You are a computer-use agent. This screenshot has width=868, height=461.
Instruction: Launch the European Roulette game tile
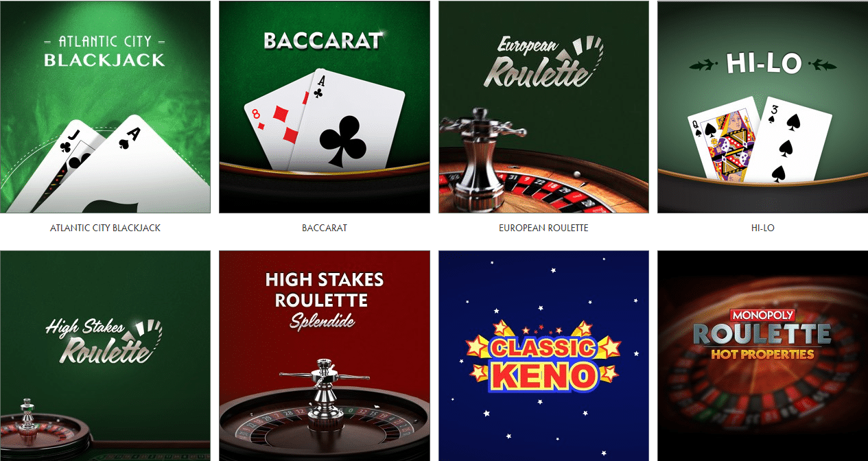(543, 107)
